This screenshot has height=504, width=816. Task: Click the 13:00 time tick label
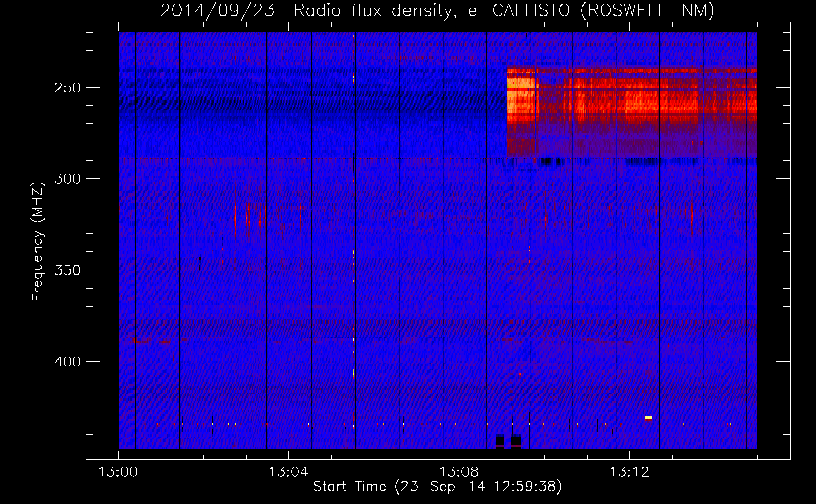point(118,472)
